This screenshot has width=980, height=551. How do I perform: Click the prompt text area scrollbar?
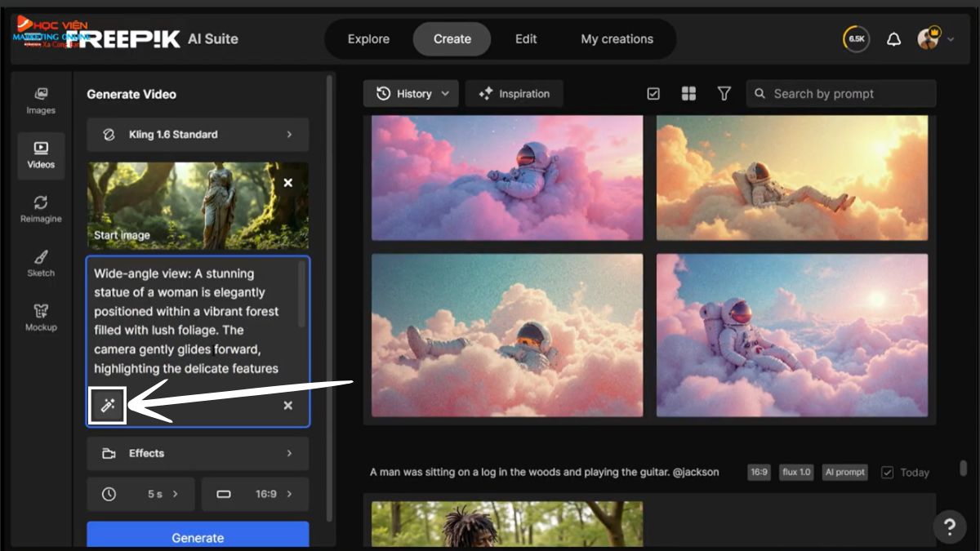(x=302, y=294)
